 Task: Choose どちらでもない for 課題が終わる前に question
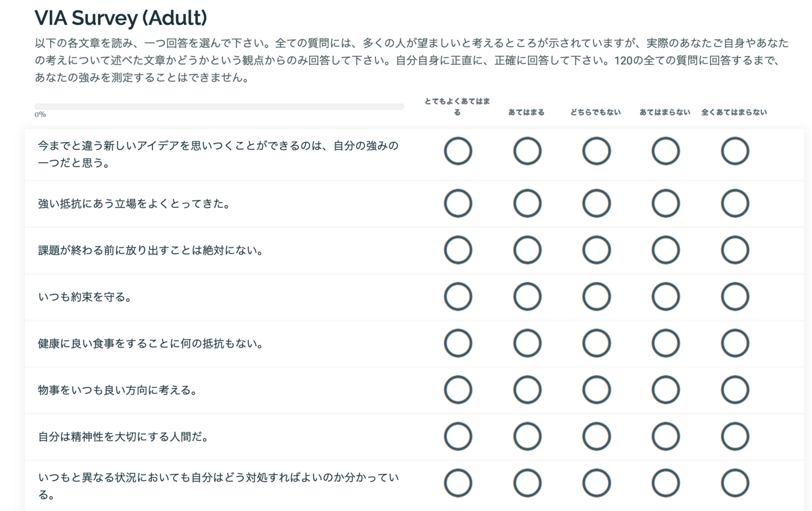596,250
